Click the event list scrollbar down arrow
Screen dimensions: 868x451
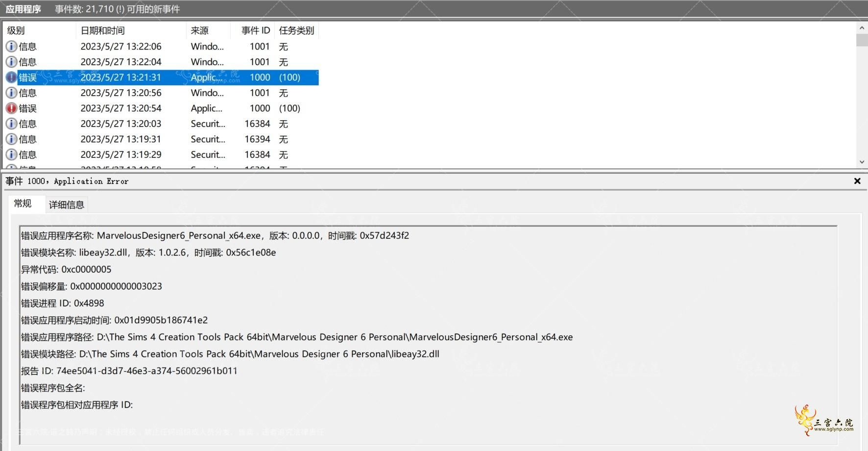tap(862, 162)
